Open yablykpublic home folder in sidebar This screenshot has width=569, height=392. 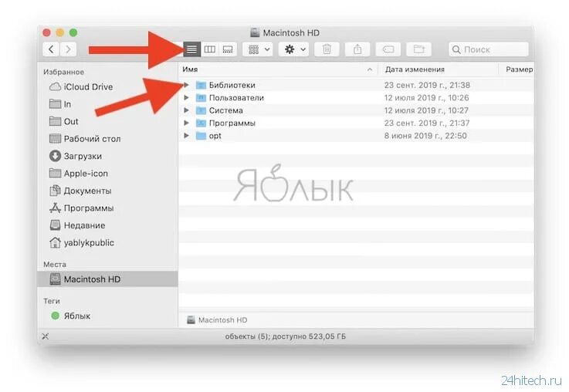(x=82, y=242)
